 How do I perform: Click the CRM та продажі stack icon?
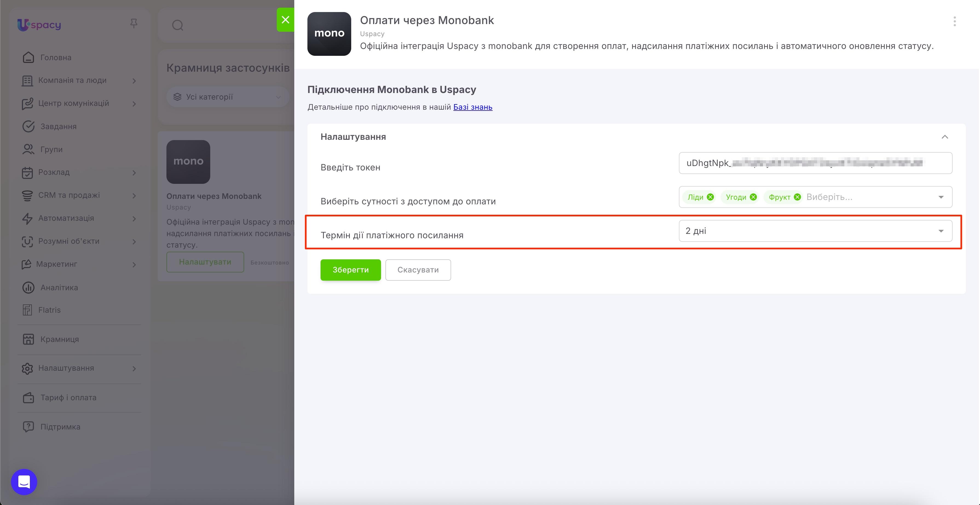[27, 195]
